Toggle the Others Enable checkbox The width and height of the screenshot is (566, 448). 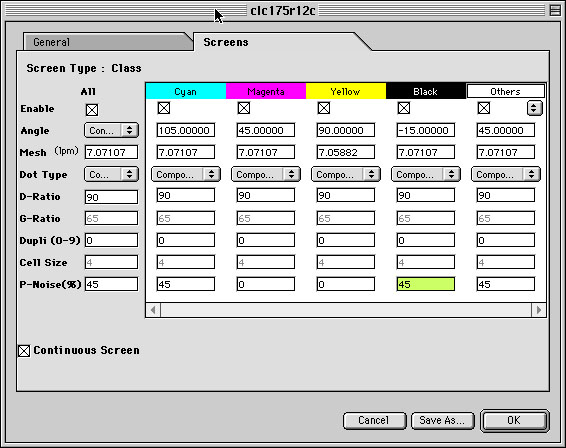484,108
